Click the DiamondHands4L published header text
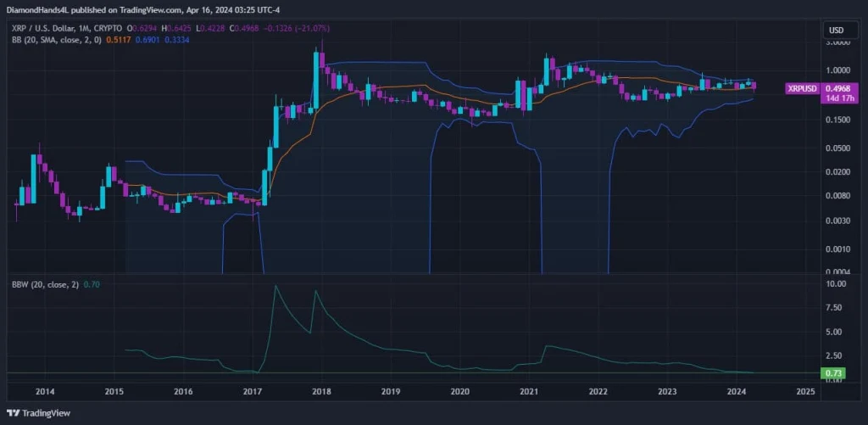The image size is (868, 425). click(x=145, y=8)
